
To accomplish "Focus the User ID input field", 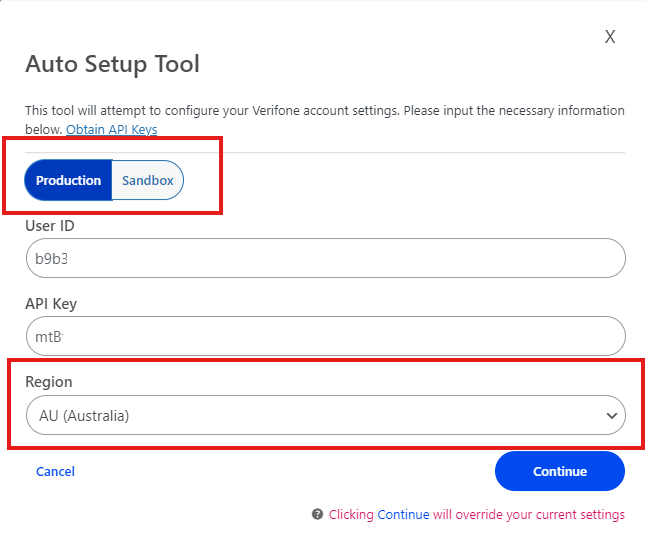I will pos(325,258).
